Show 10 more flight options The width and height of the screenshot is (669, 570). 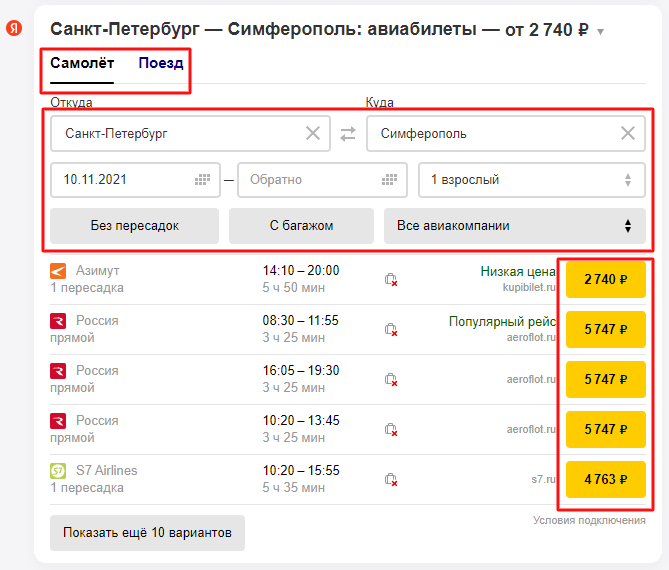[x=147, y=532]
